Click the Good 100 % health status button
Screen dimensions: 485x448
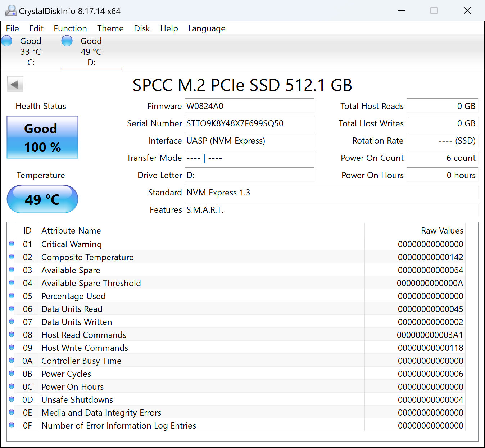point(42,137)
